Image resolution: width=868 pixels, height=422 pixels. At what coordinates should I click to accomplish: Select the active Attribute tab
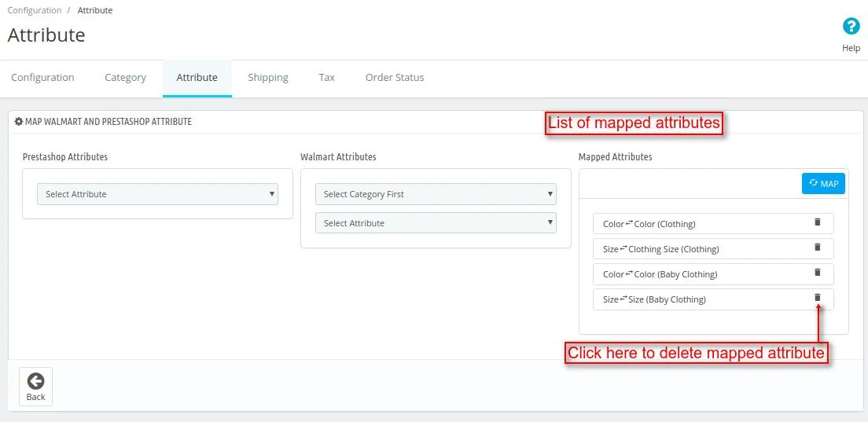coord(197,78)
